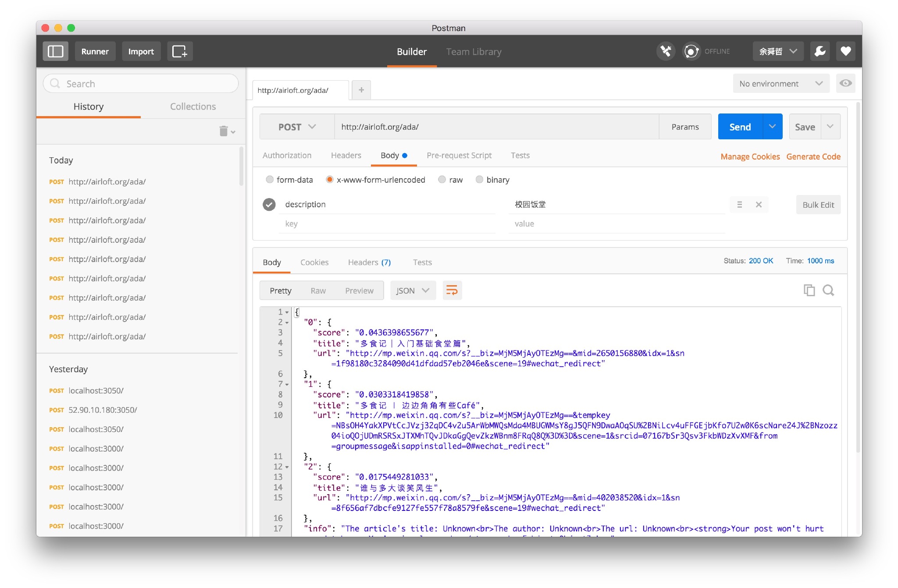The image size is (898, 588).
Task: Click in the request URL field
Action: pyautogui.click(x=495, y=127)
